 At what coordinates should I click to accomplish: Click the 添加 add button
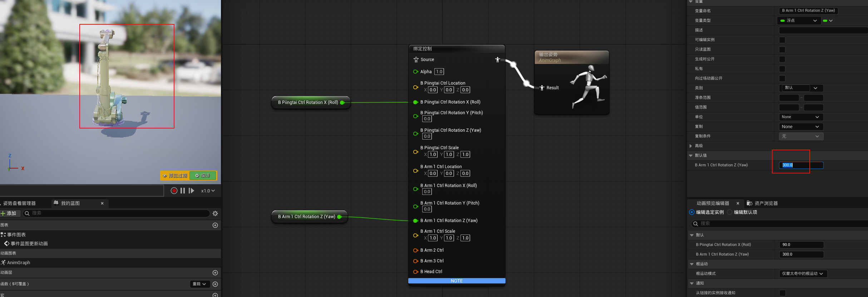click(9, 213)
